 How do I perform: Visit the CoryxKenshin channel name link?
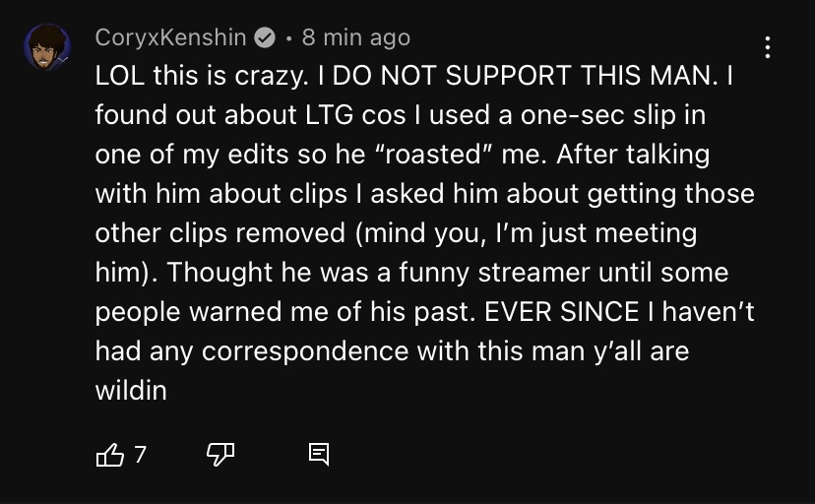point(170,37)
